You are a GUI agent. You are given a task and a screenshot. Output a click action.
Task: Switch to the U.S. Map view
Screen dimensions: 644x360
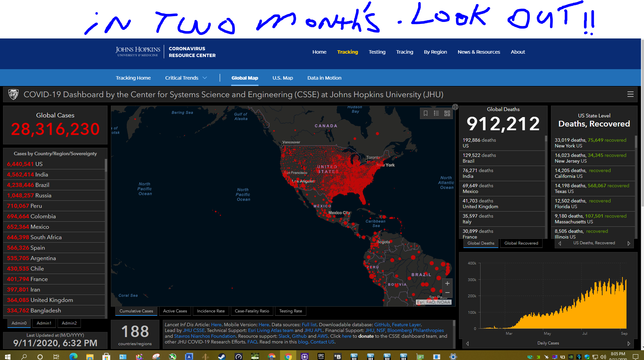283,78
